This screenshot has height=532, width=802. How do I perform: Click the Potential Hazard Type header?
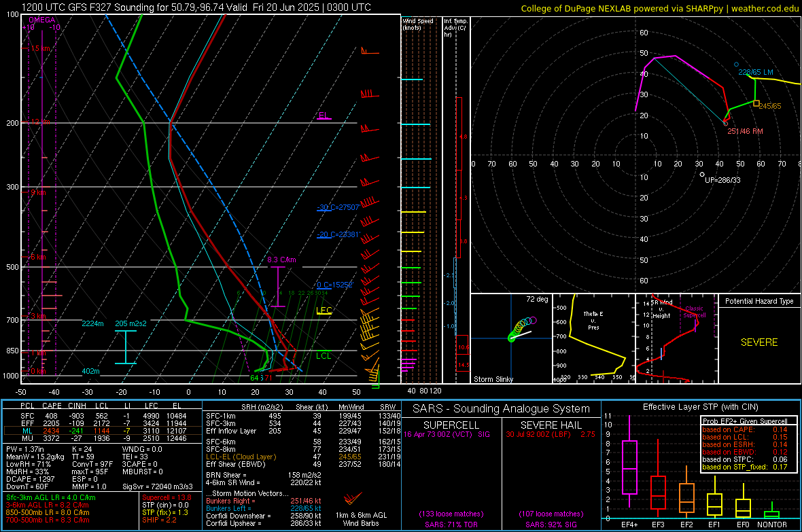759,301
